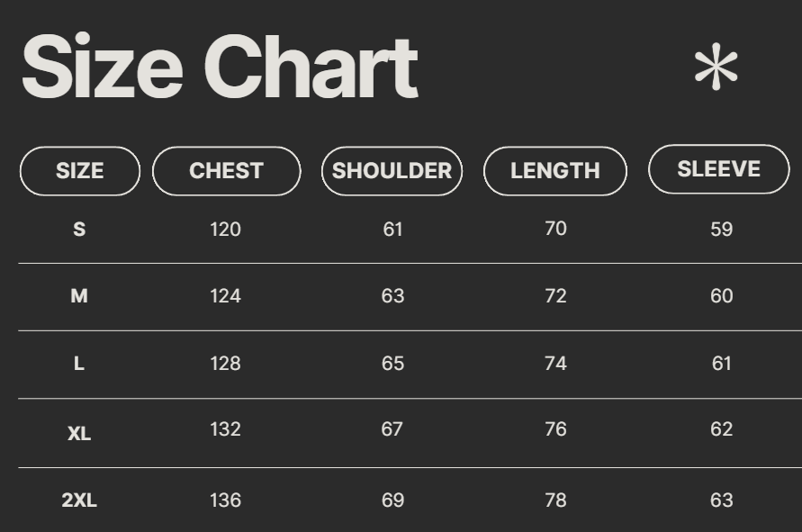Choose the L size row label

click(79, 364)
